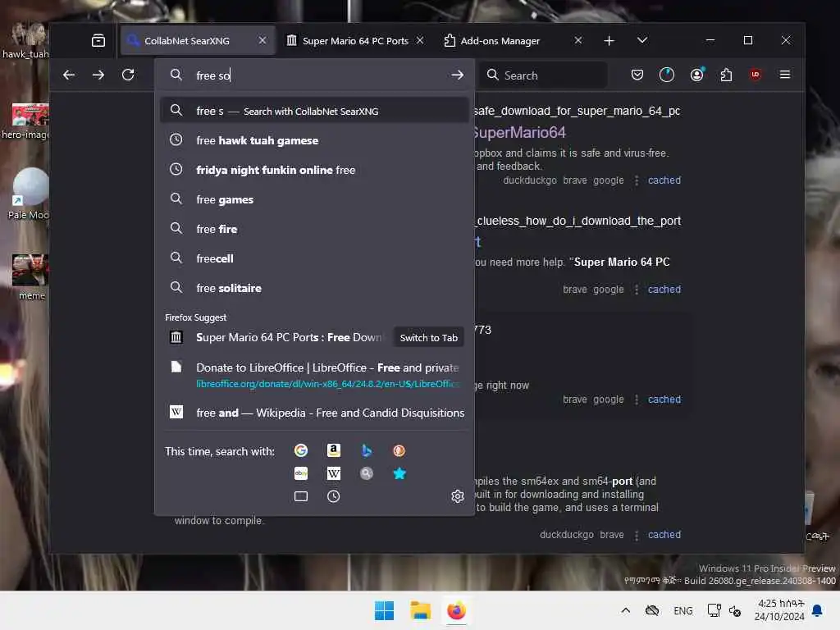
Task: Save page to Pocket
Action: (637, 75)
